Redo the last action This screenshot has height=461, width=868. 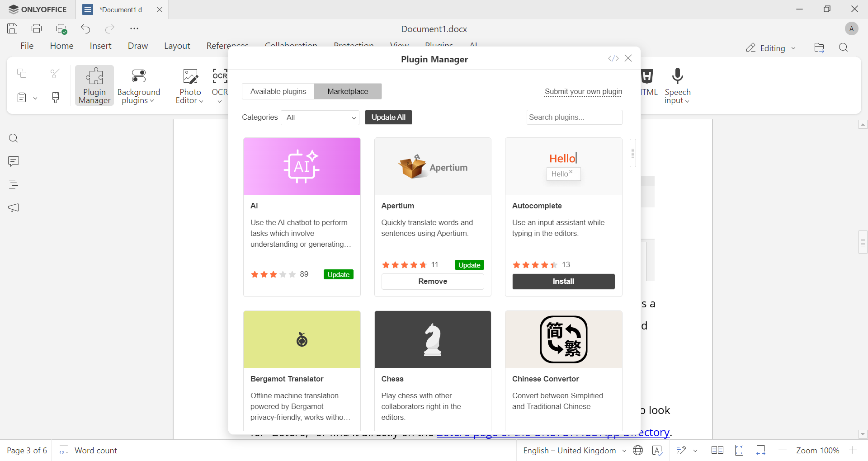tap(110, 29)
